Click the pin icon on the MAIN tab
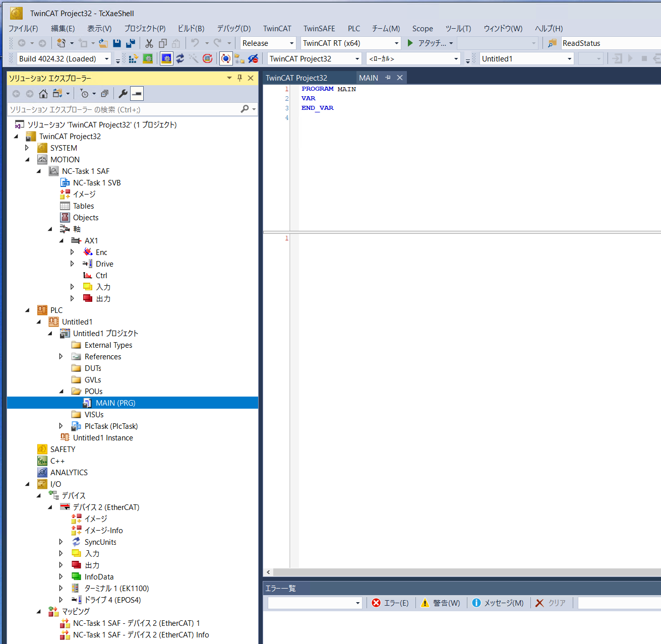 coord(388,78)
